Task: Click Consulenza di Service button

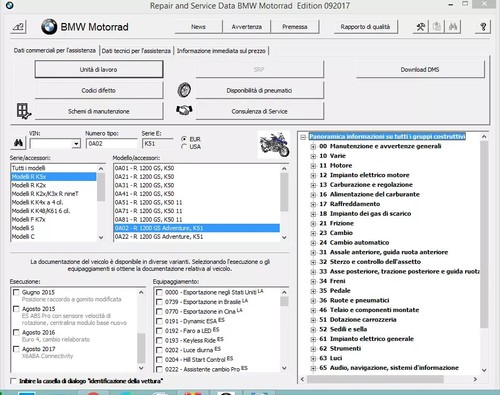Action: (x=259, y=111)
